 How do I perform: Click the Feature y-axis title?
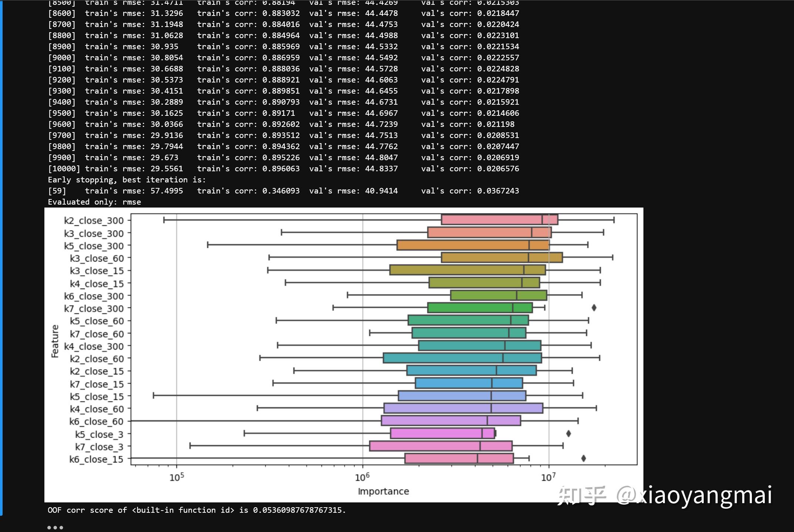tap(55, 341)
